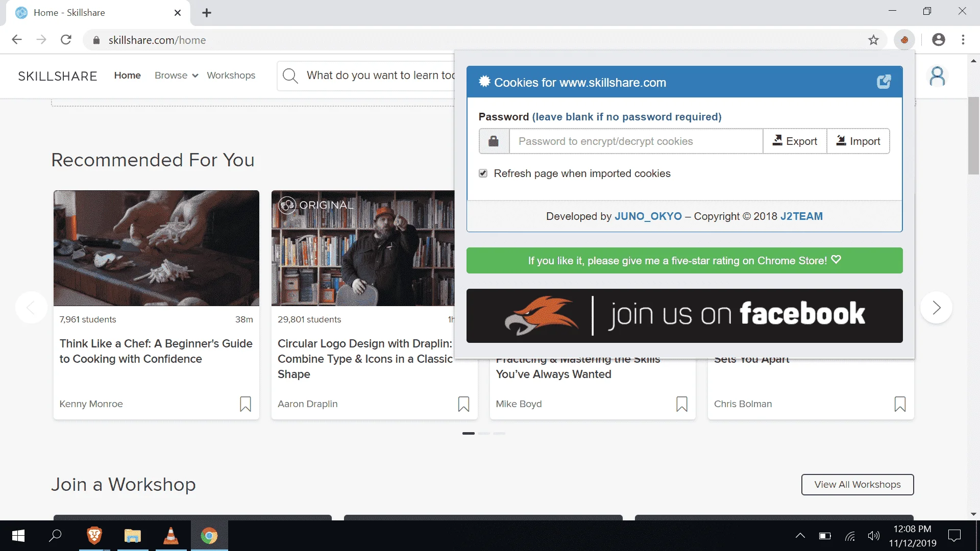
Task: Focus the cookie password input field
Action: click(x=636, y=141)
